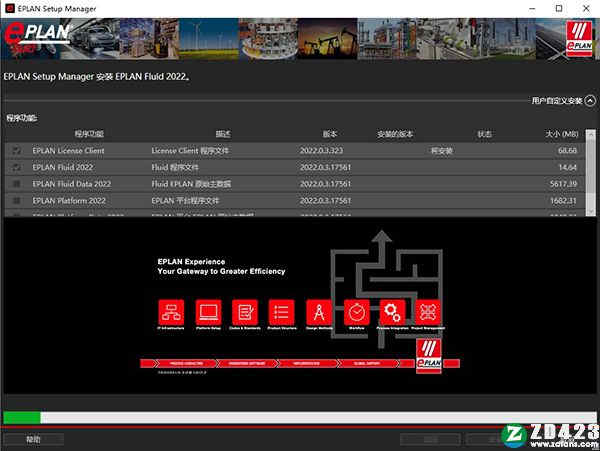Click the feature list scrollbar up arrow
This screenshot has height=451, width=600.
coord(591,134)
